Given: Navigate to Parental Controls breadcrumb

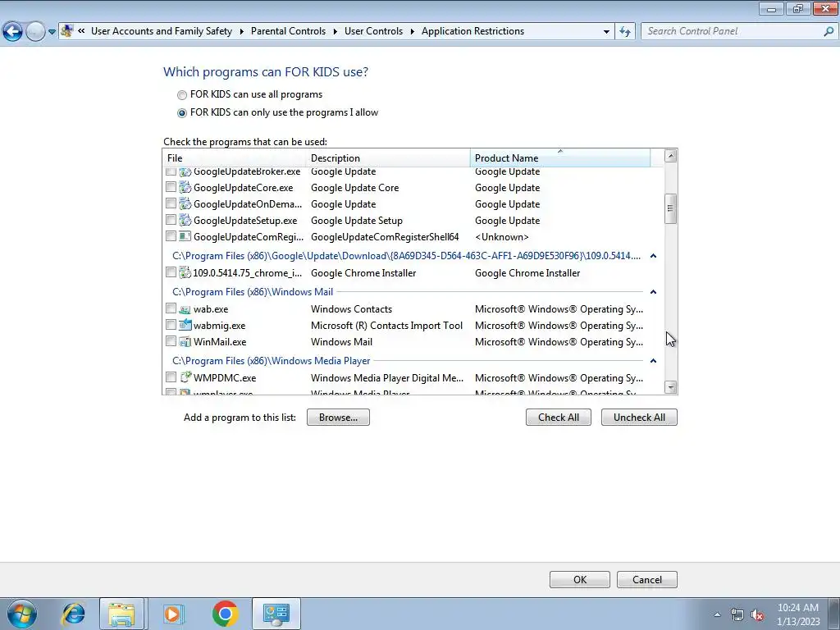Looking at the screenshot, I should 288,31.
